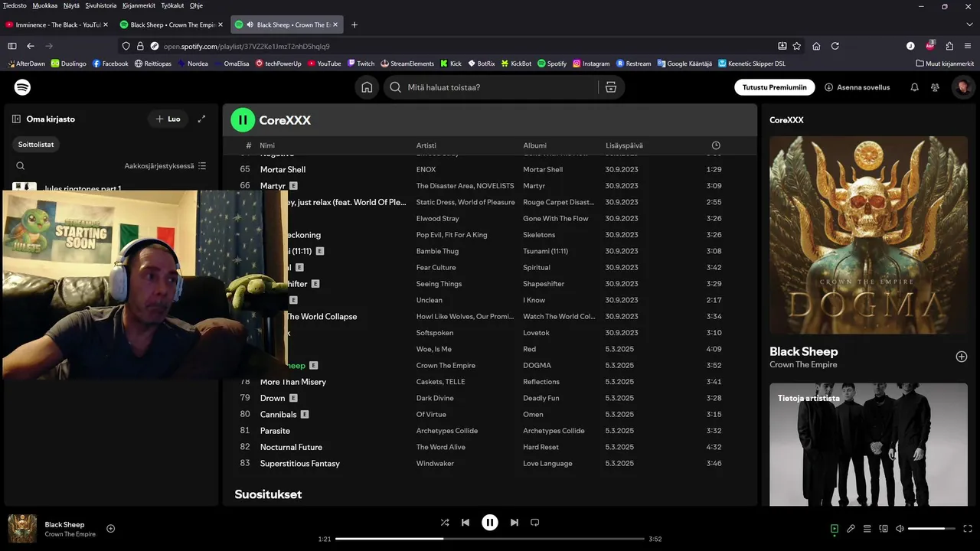Expand the library to full view

(201, 119)
